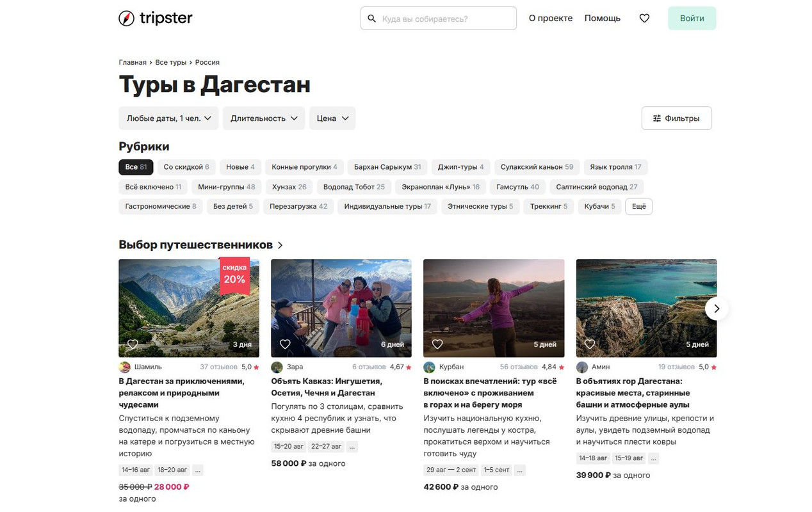Click Зара guide avatar

[x=277, y=367]
